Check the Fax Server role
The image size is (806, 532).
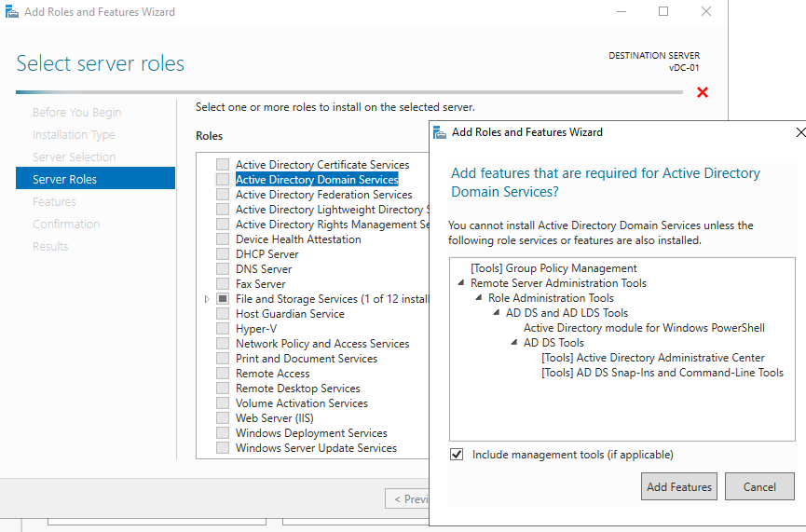(223, 284)
